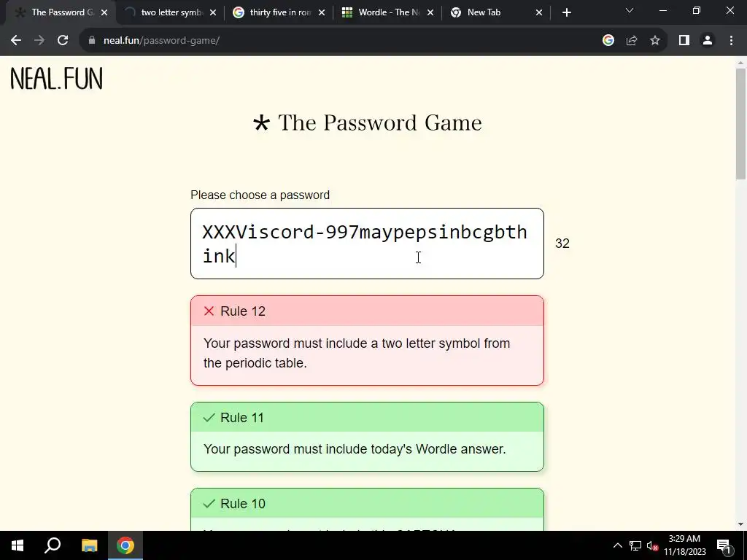Share this page via share icon
Screen dimensions: 747x560
coord(632,41)
